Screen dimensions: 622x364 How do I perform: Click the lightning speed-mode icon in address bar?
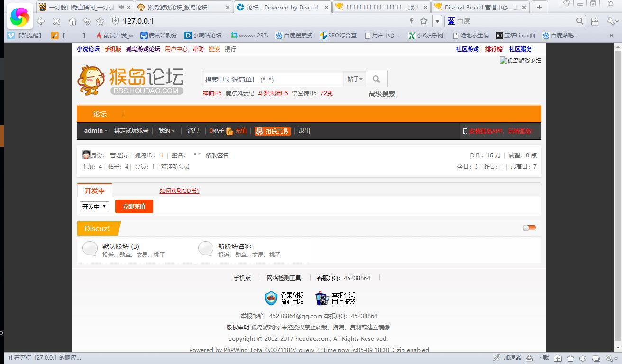tap(411, 21)
